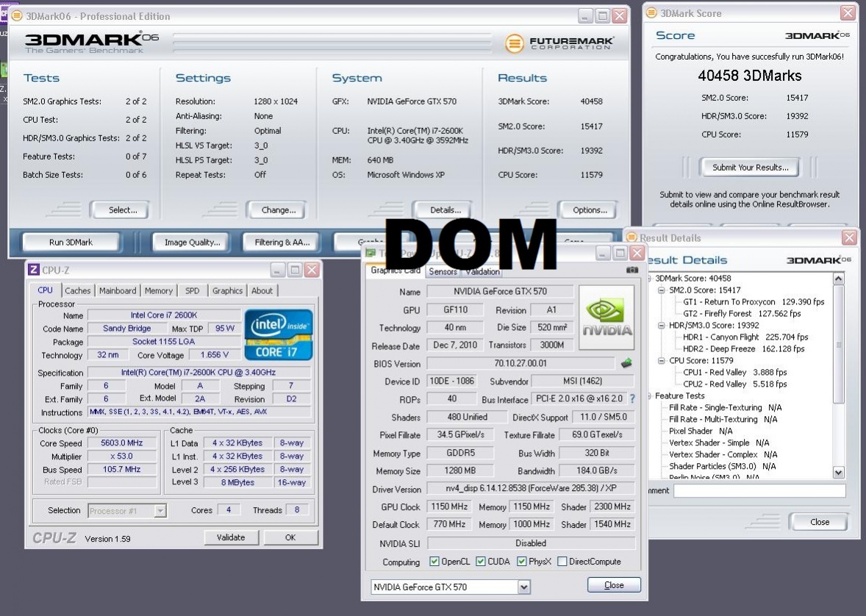Click the GPU-Z screenshot camera icon
This screenshot has height=616, width=866.
tap(631, 271)
